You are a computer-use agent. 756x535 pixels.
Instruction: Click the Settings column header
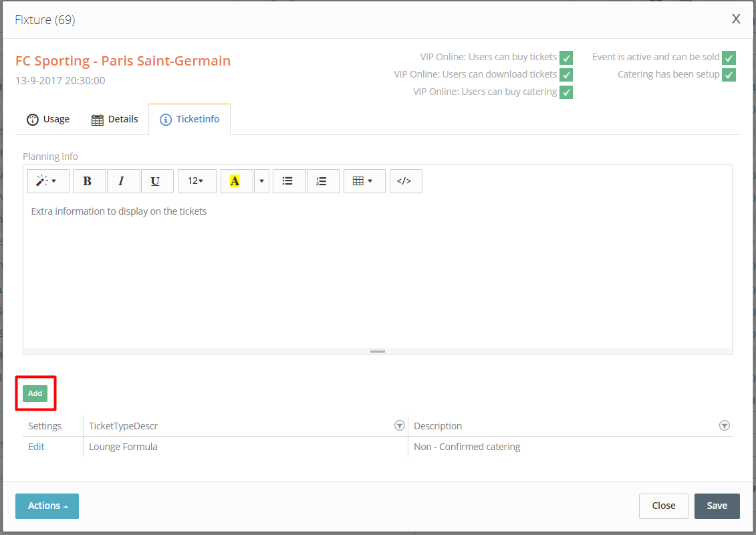click(x=45, y=426)
